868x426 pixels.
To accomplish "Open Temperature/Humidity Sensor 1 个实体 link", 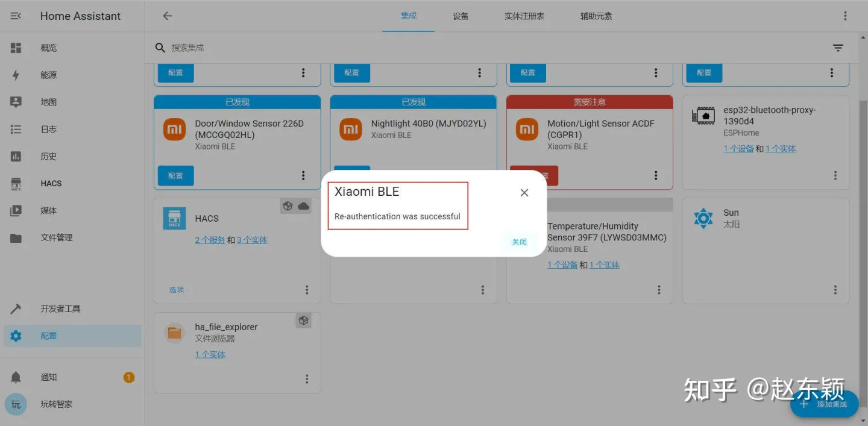I will (605, 265).
